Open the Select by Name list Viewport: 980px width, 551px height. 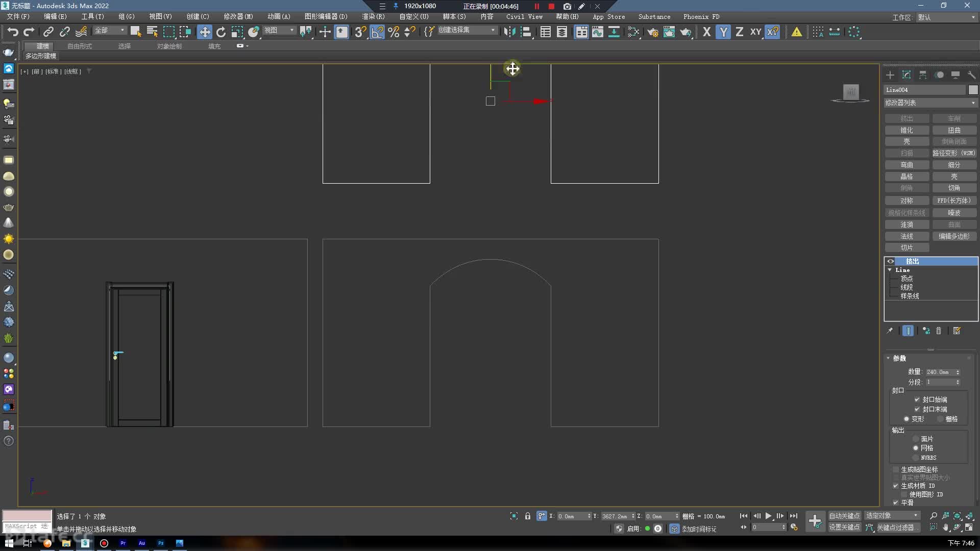pyautogui.click(x=152, y=32)
